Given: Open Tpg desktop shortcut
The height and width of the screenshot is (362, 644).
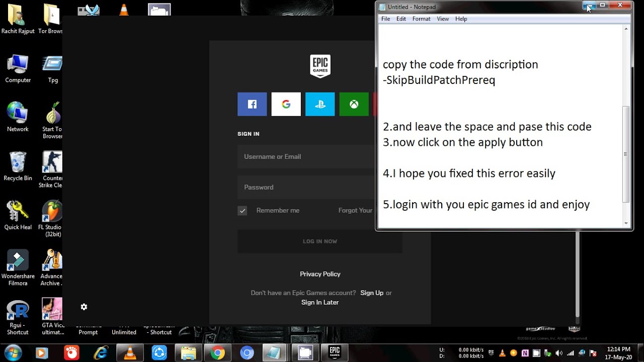Looking at the screenshot, I should (x=52, y=69).
